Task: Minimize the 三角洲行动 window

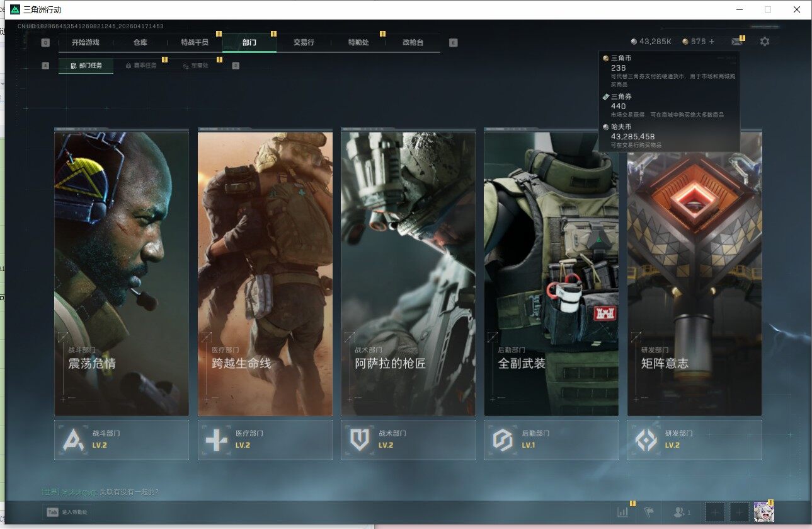Action: point(740,9)
